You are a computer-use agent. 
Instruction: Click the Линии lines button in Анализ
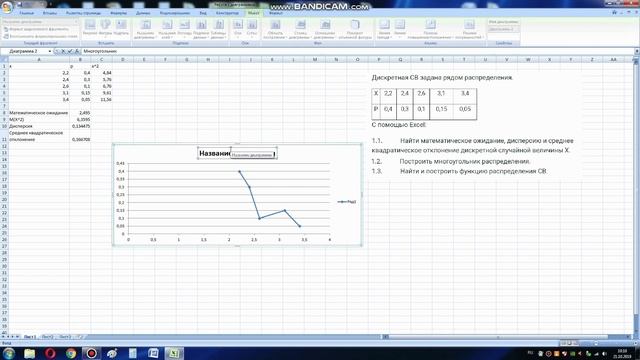[x=400, y=29]
